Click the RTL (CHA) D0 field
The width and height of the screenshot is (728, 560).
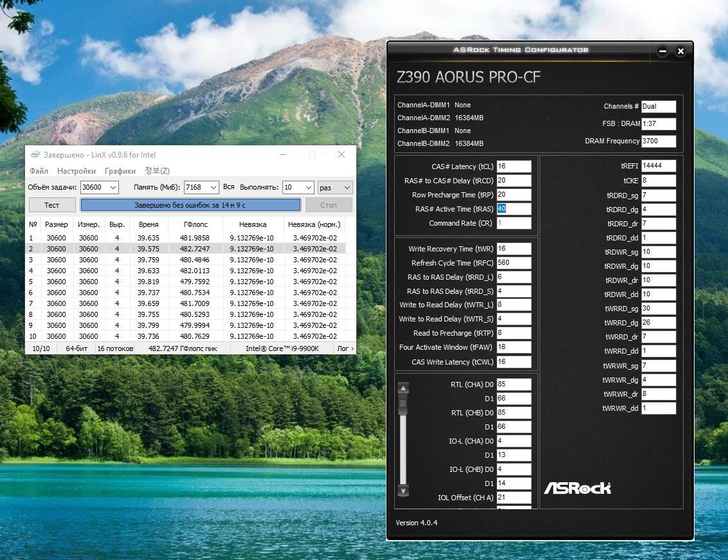pos(513,384)
